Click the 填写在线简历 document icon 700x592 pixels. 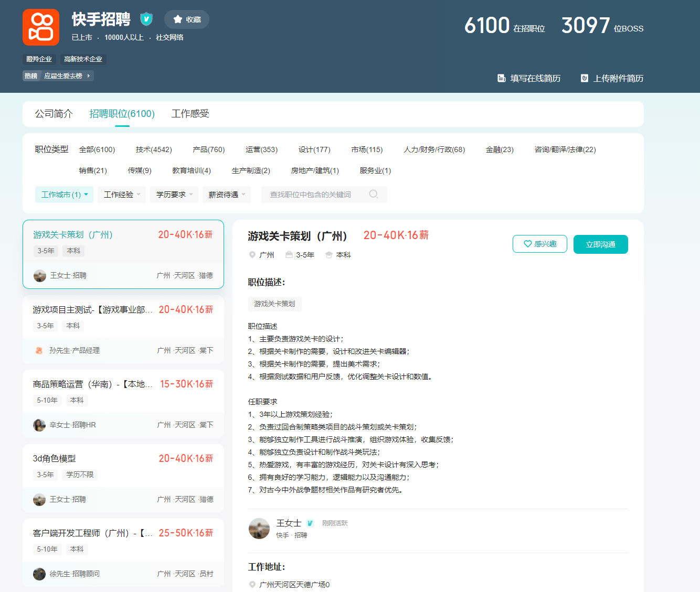(501, 78)
